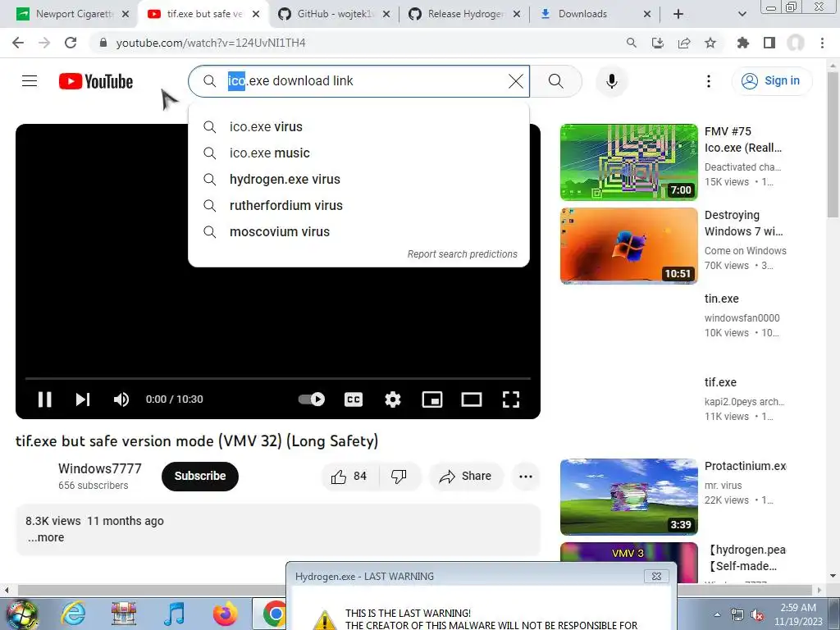Sign in to YouTube
Image resolution: width=840 pixels, height=630 pixels.
tap(771, 81)
